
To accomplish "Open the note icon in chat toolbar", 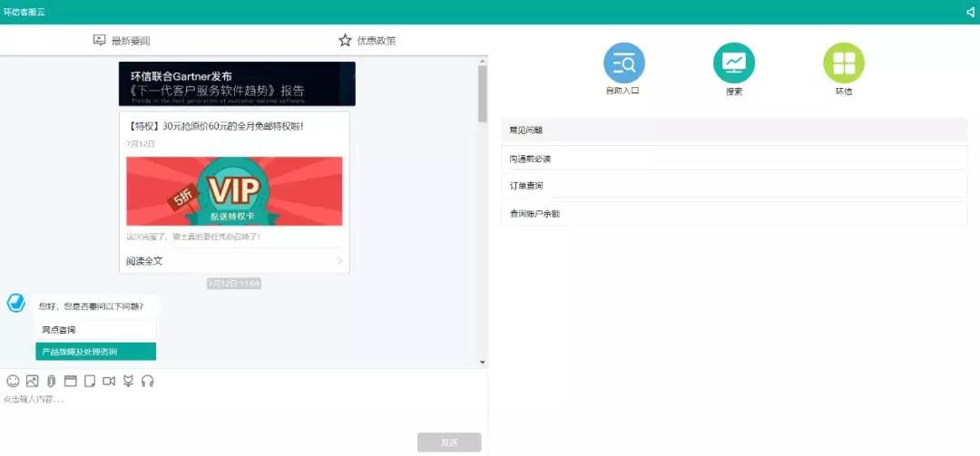I will click(x=89, y=381).
